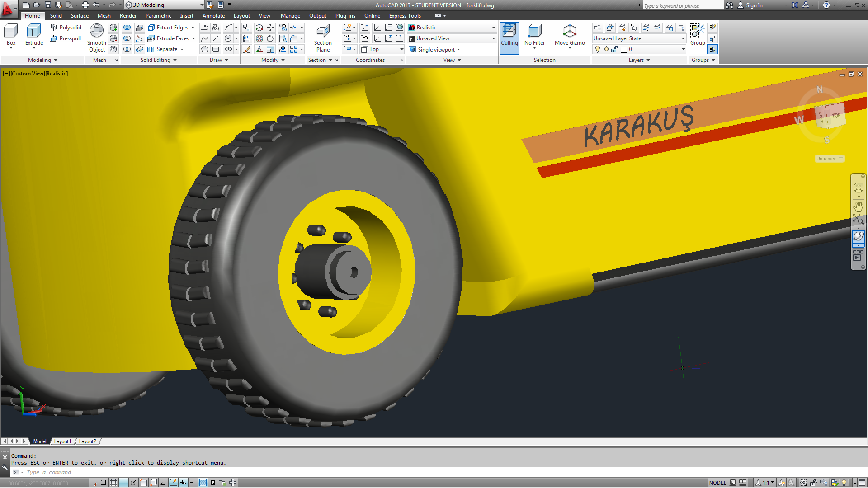
Task: Open the Realistic visual style dropdown
Action: [x=452, y=28]
